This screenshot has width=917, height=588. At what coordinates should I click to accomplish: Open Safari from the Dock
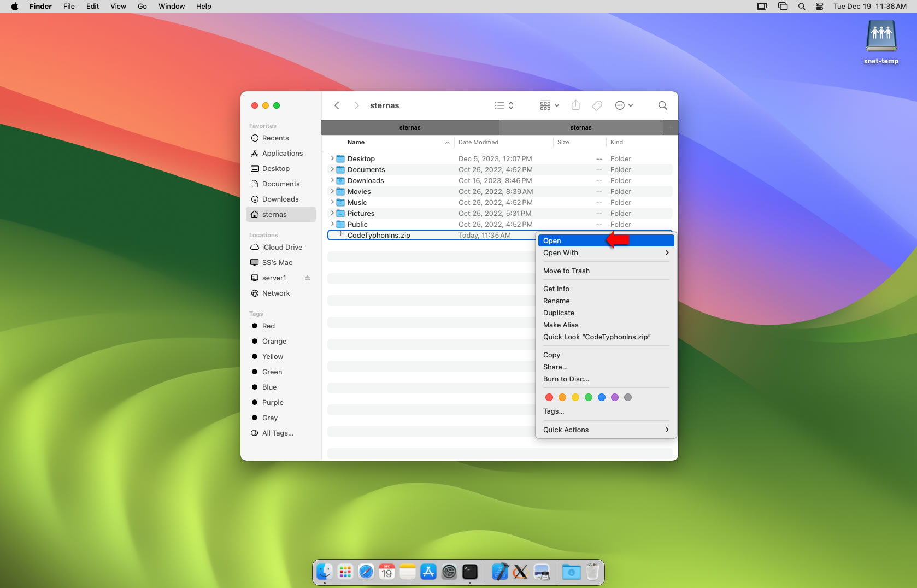coord(366,572)
